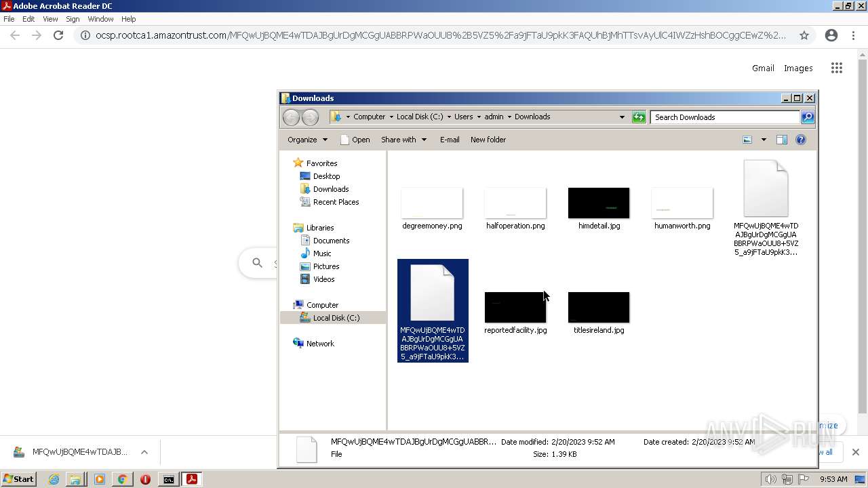Open the Organize dropdown menu
This screenshot has width=868, height=488.
[x=307, y=140]
